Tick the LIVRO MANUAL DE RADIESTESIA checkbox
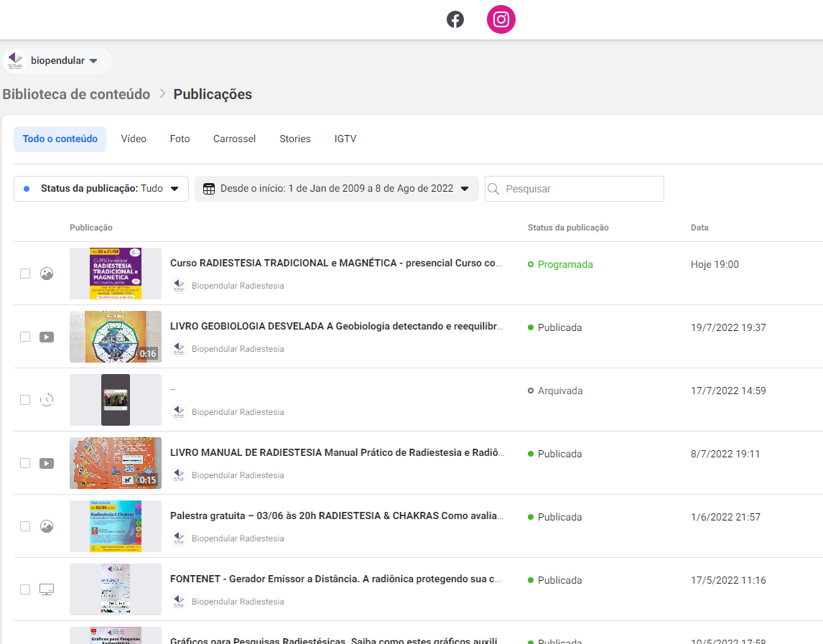 25,463
